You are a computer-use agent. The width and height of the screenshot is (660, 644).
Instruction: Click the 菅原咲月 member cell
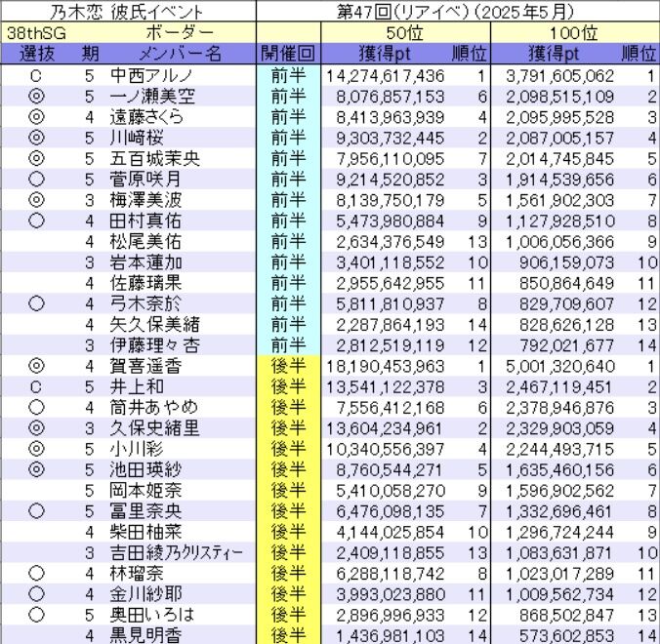[145, 180]
